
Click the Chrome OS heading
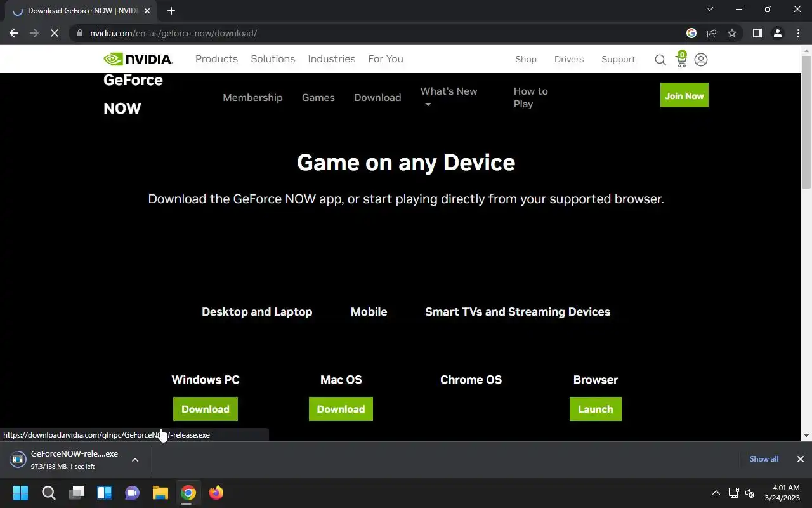coord(471,380)
